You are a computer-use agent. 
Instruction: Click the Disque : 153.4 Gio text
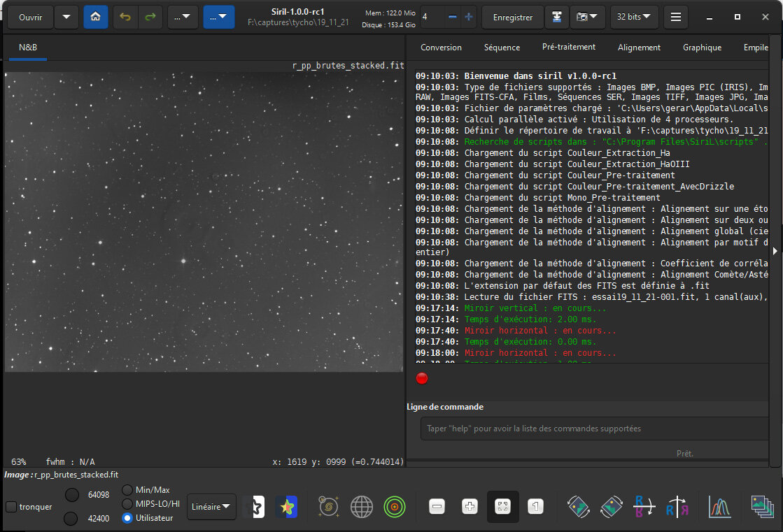(x=388, y=25)
